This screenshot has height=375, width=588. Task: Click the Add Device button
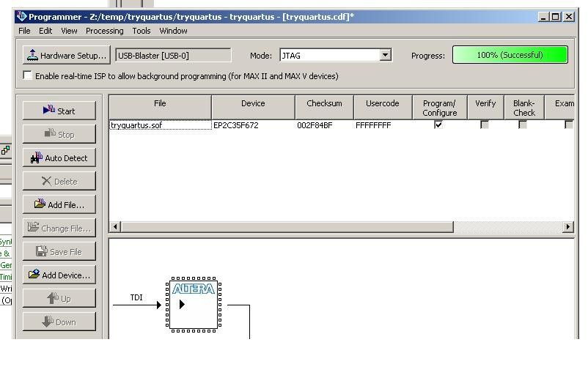click(59, 275)
